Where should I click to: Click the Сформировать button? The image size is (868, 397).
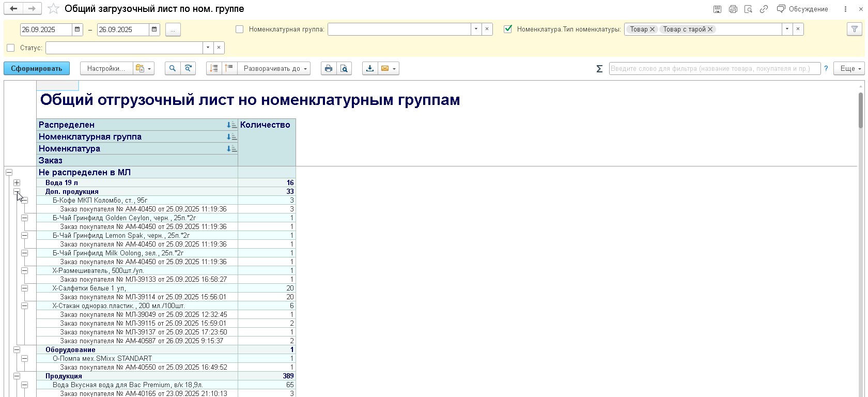tap(37, 68)
